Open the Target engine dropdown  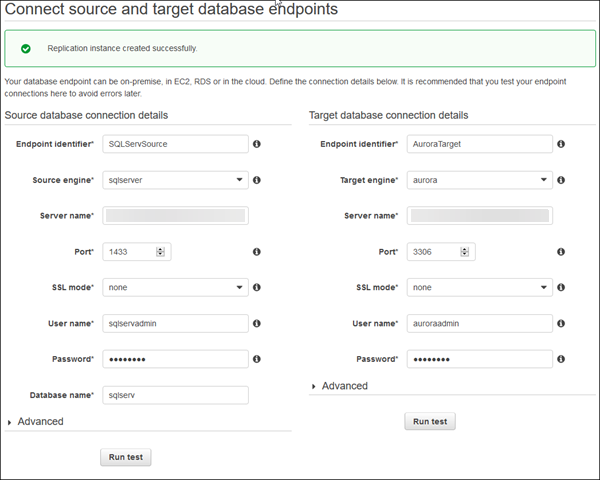(x=480, y=180)
